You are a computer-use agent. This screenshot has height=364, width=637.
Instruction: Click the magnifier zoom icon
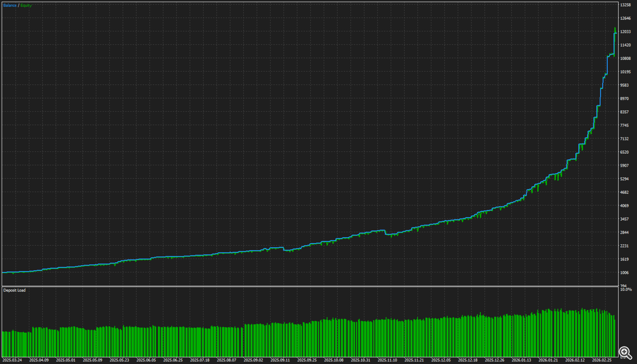tap(625, 352)
